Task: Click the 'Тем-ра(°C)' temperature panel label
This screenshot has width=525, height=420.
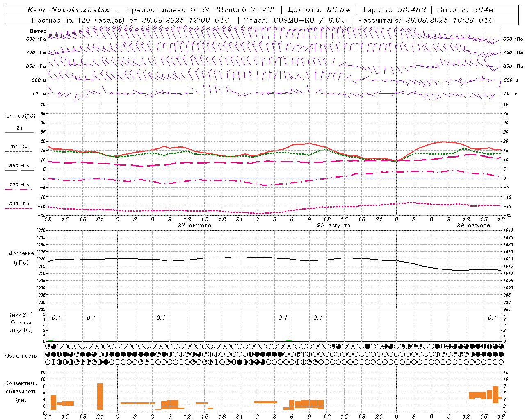Action: point(19,116)
